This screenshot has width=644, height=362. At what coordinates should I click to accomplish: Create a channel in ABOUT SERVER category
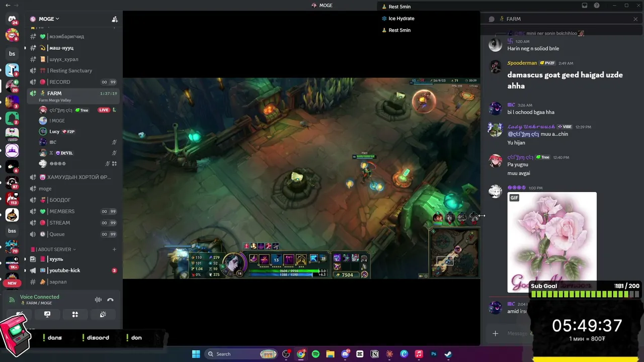pos(114,249)
